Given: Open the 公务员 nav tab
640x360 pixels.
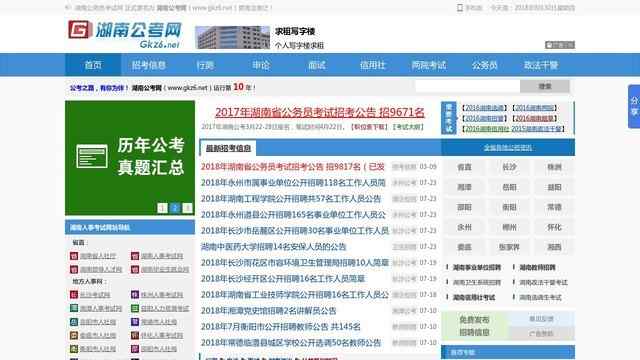Looking at the screenshot, I should [x=484, y=65].
